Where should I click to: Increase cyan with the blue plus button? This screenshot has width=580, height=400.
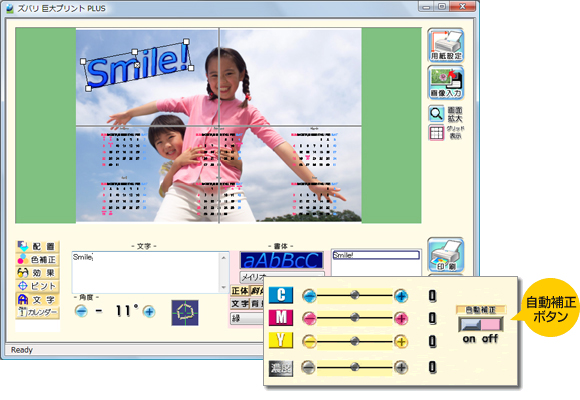pyautogui.click(x=401, y=296)
